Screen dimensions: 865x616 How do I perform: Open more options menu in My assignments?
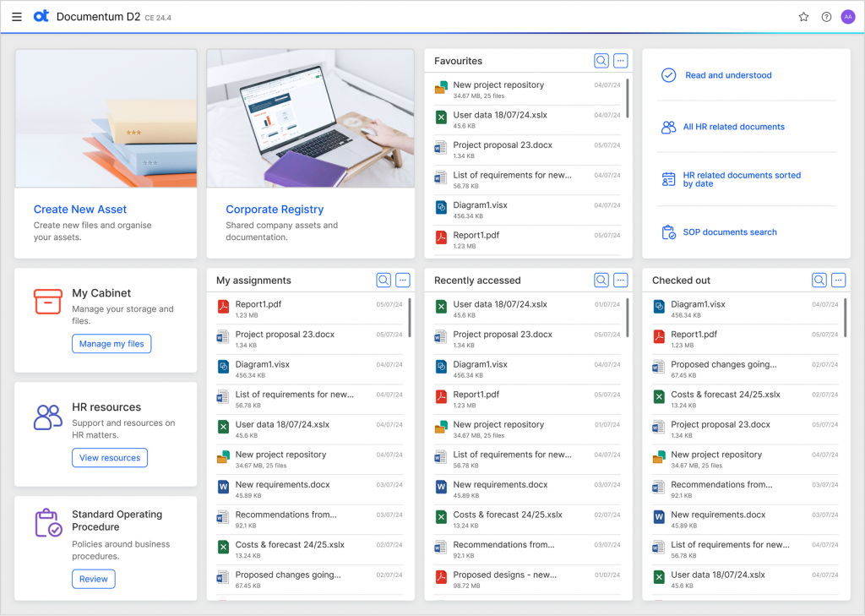point(403,281)
